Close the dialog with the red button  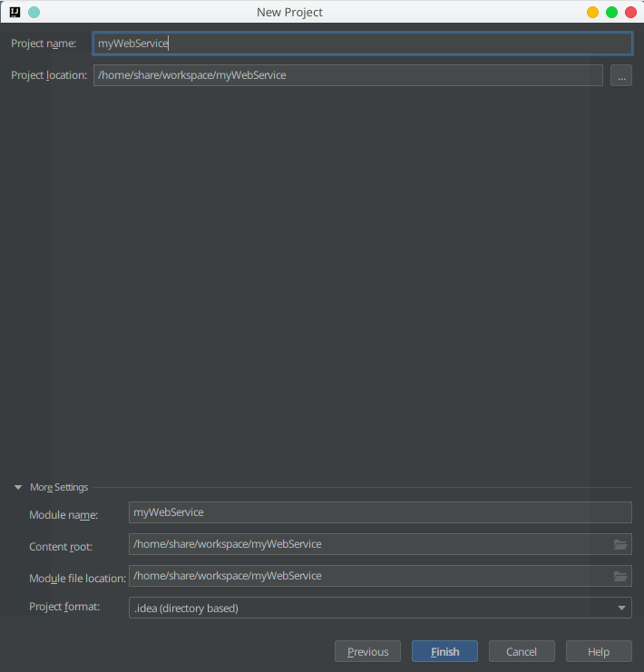(x=630, y=12)
